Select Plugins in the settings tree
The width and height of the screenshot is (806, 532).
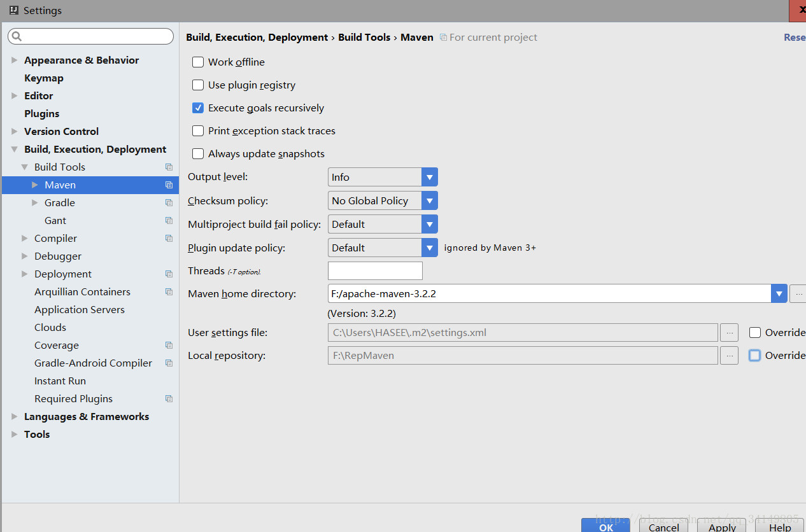coord(42,113)
